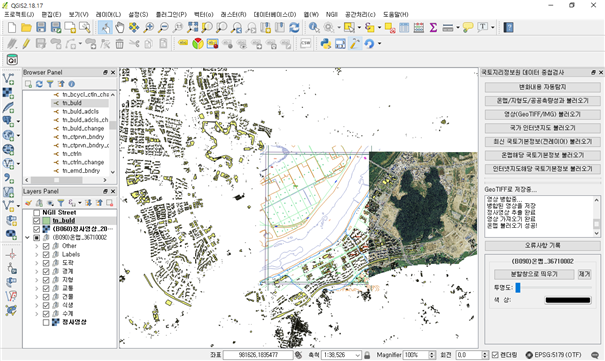Click the EPSG:5179 (OTF) CRS status
Viewport: 605px width, 361px height.
click(x=554, y=355)
